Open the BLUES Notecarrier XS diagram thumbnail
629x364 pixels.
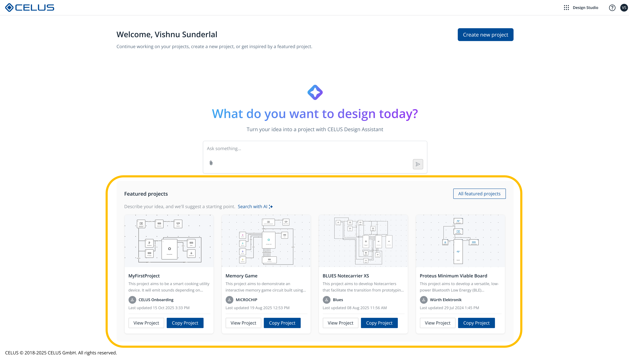point(363,241)
